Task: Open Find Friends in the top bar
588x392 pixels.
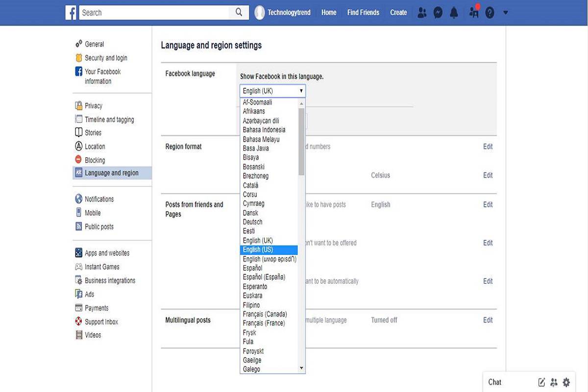Action: tap(363, 13)
